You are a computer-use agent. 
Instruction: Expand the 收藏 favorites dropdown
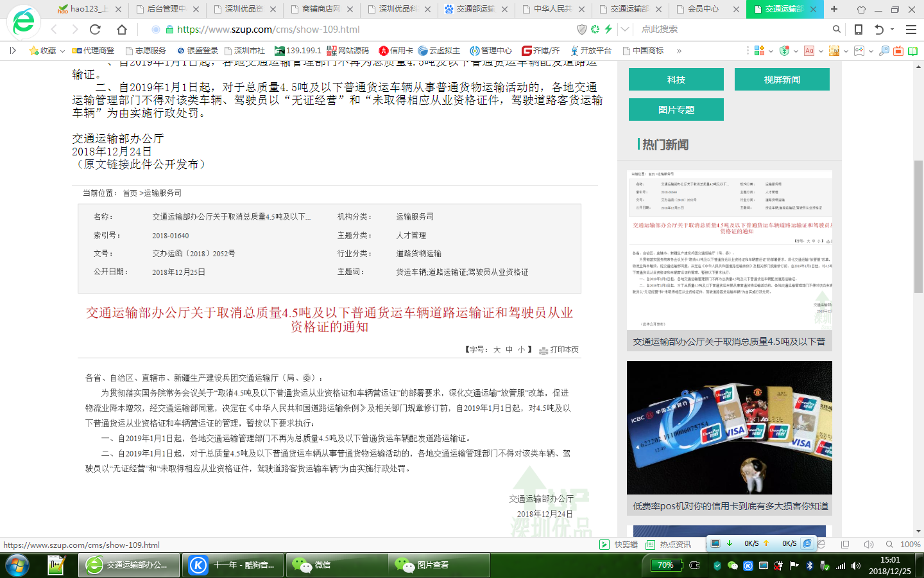[x=62, y=51]
